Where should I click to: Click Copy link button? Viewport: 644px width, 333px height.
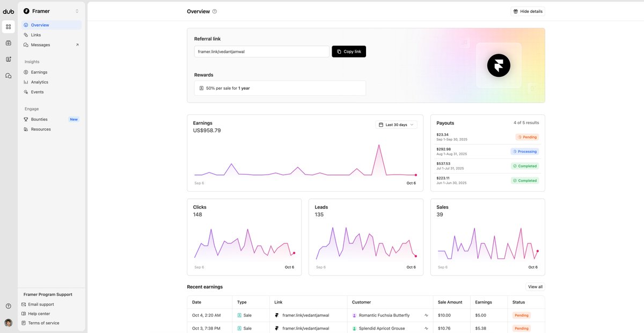click(x=349, y=52)
